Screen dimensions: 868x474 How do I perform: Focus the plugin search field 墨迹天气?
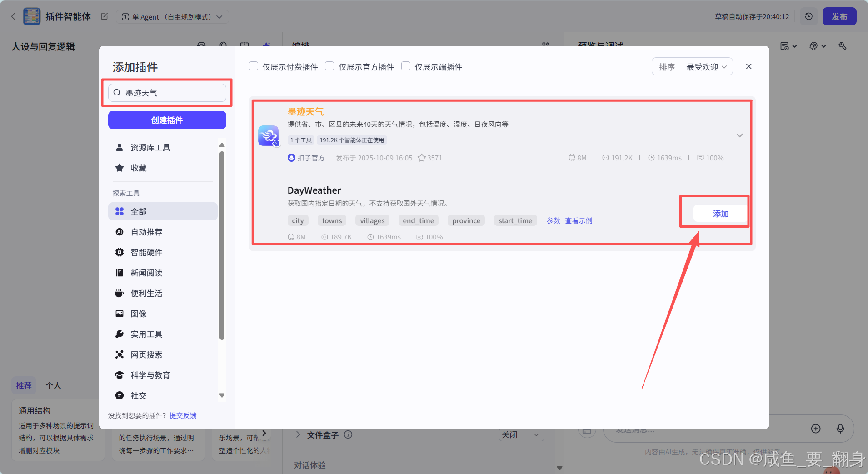click(167, 93)
